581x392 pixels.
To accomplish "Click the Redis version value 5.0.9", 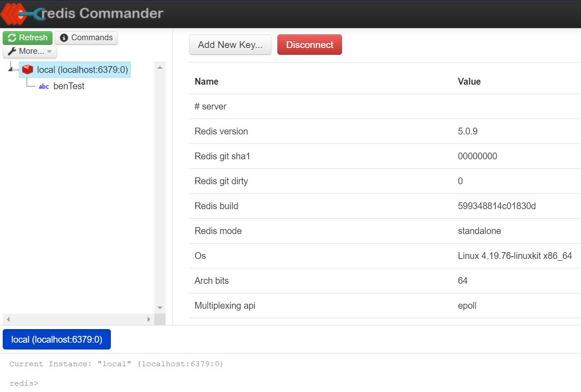I will point(467,131).
